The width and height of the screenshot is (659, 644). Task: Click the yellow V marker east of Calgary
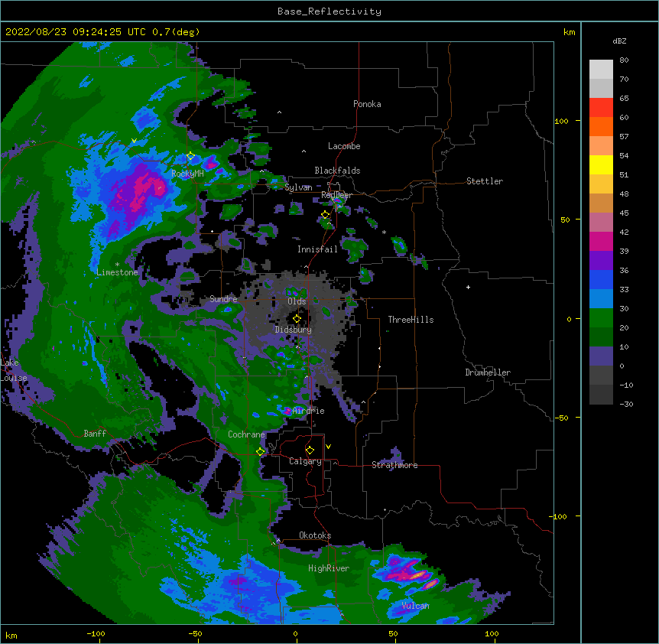click(x=328, y=447)
